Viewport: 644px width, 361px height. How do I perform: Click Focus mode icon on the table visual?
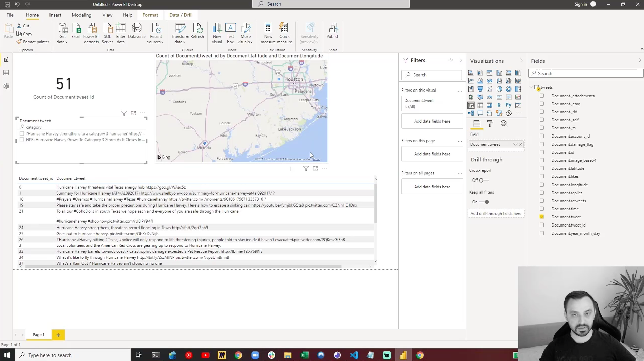[x=315, y=168]
